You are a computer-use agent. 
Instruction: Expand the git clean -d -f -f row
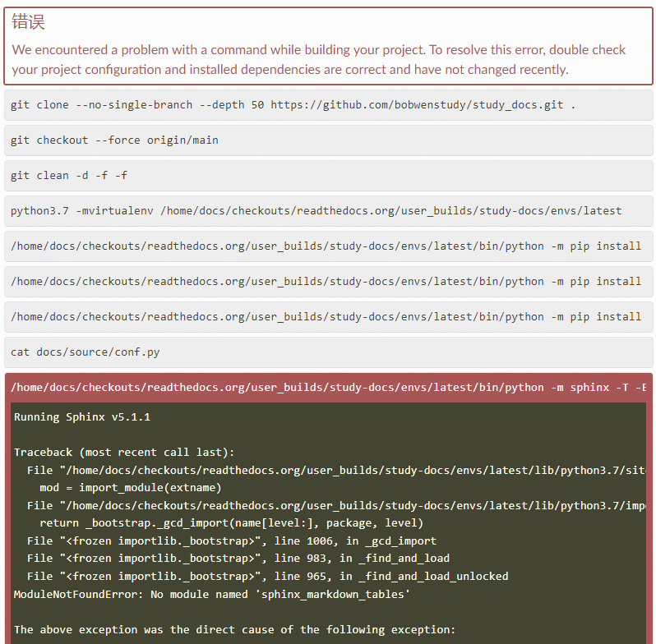(x=327, y=176)
